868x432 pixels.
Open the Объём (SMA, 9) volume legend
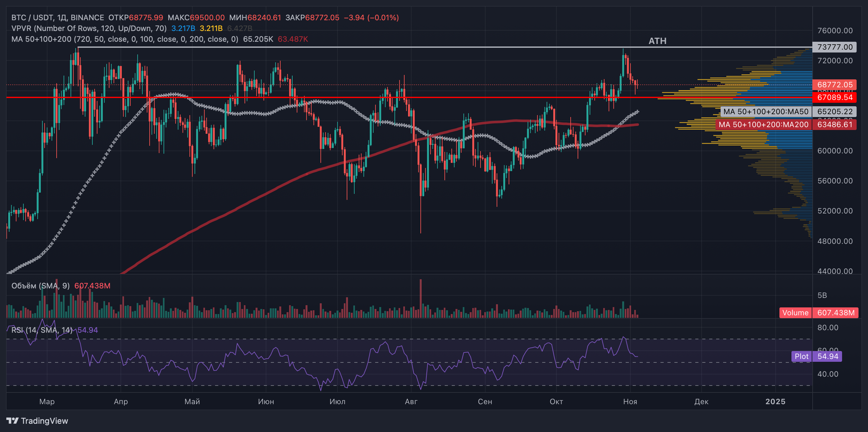click(40, 286)
